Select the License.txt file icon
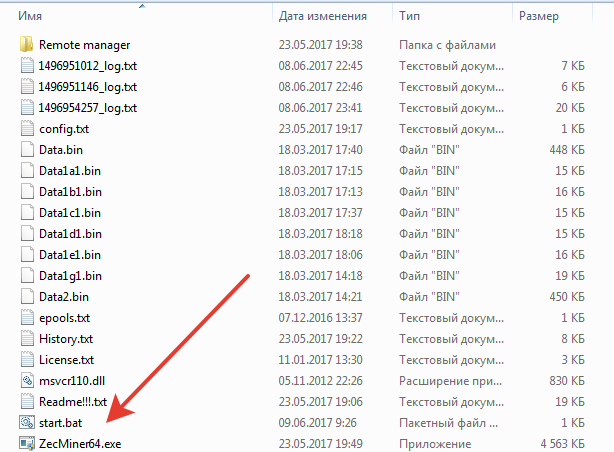This screenshot has width=614, height=452. click(27, 360)
